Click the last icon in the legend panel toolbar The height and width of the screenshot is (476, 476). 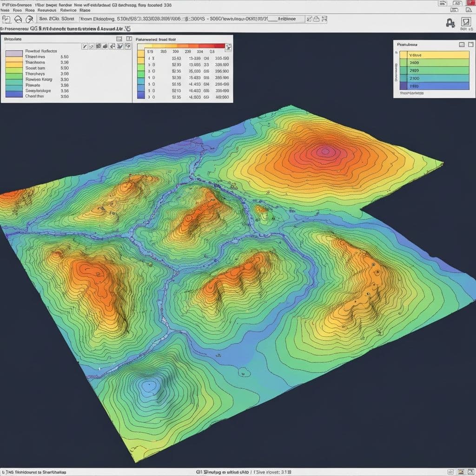pos(128,46)
